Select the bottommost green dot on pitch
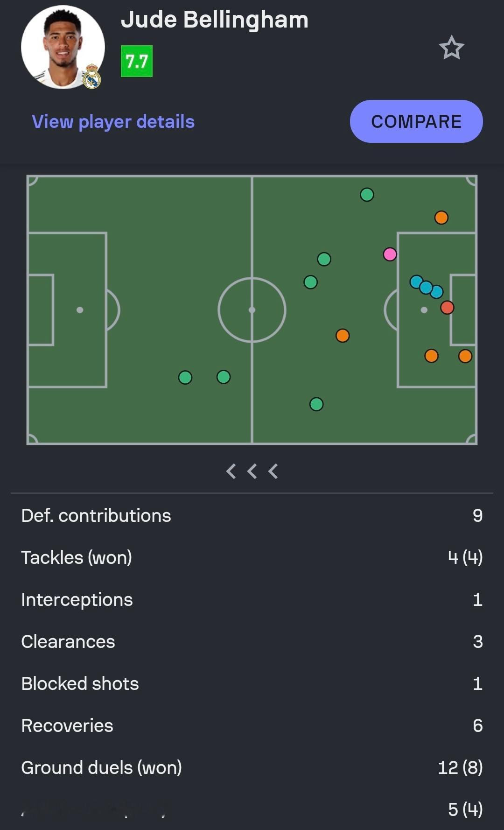This screenshot has height=830, width=504. pos(316,404)
